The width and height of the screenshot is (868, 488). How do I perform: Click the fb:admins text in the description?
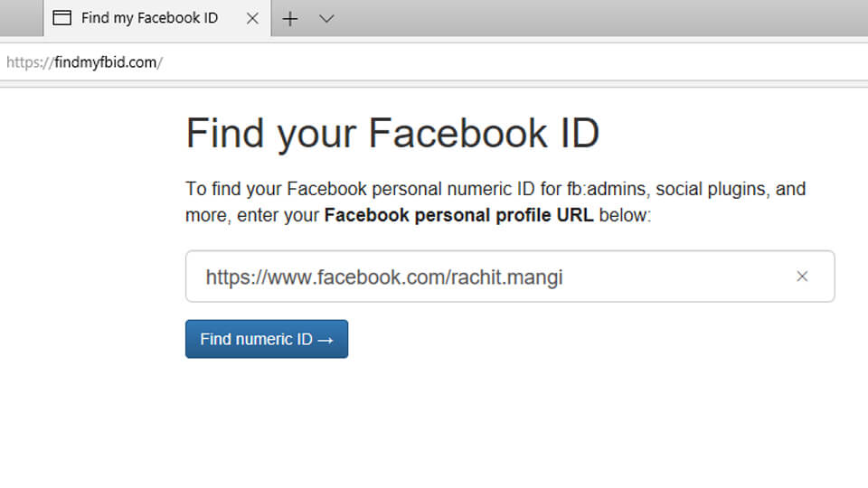[x=608, y=190]
